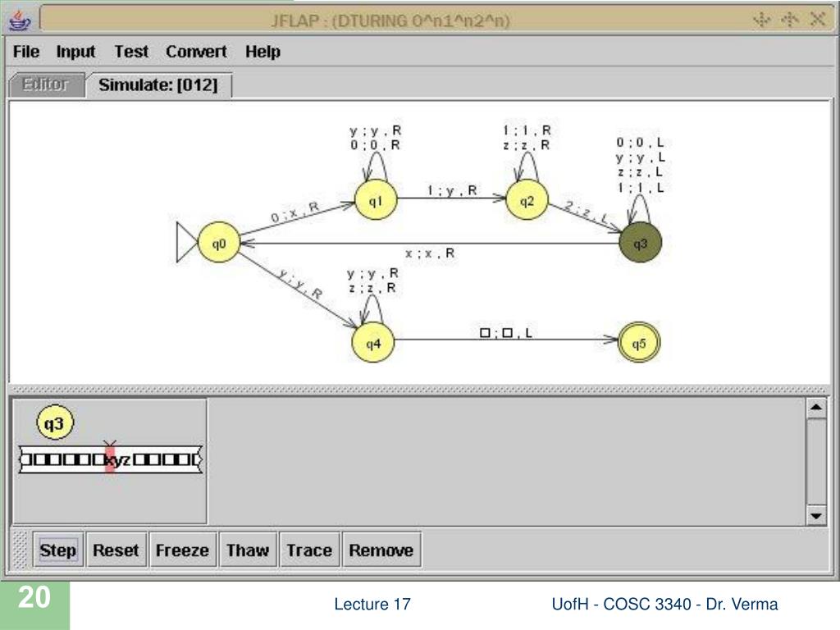Viewport: 840px width, 630px height.
Task: Select state q1 in the diagram
Action: click(376, 200)
